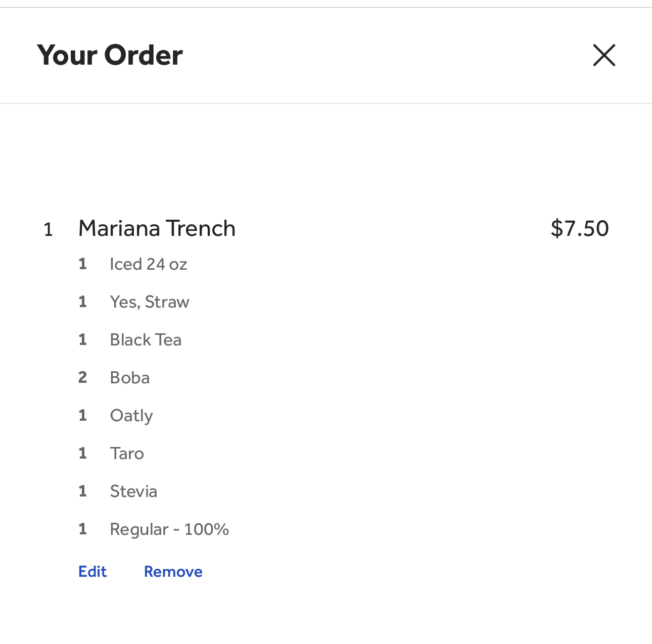Remove Mariana Trench from the order
Screen dimensions: 652x644
pos(173,571)
